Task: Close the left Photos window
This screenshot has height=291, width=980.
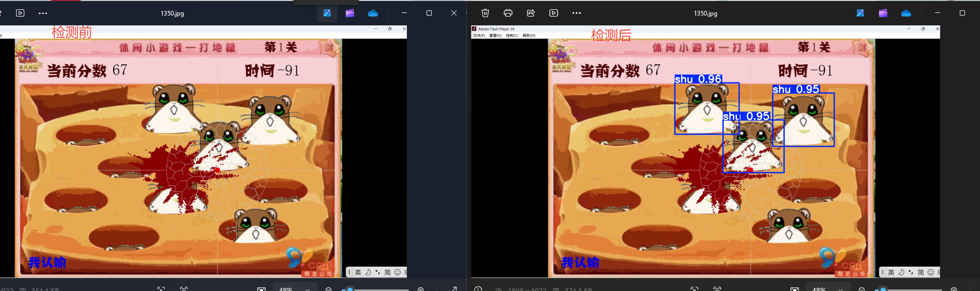Action: pos(454,13)
